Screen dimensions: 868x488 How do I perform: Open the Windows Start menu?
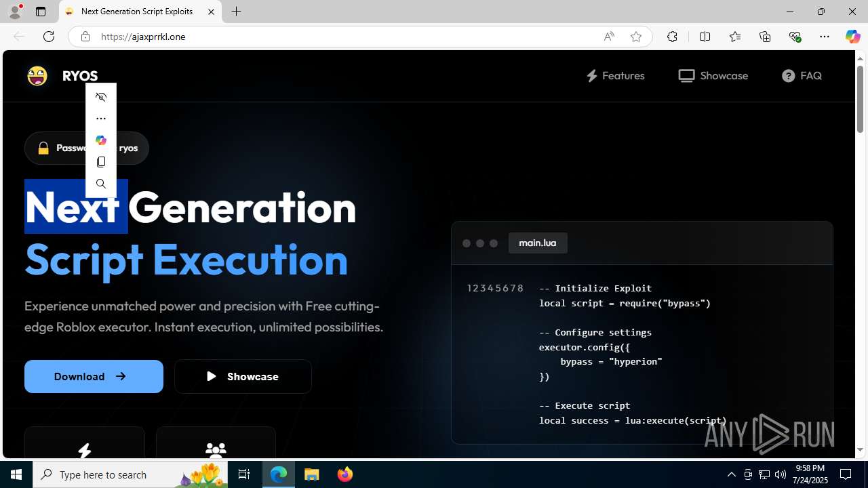point(16,474)
